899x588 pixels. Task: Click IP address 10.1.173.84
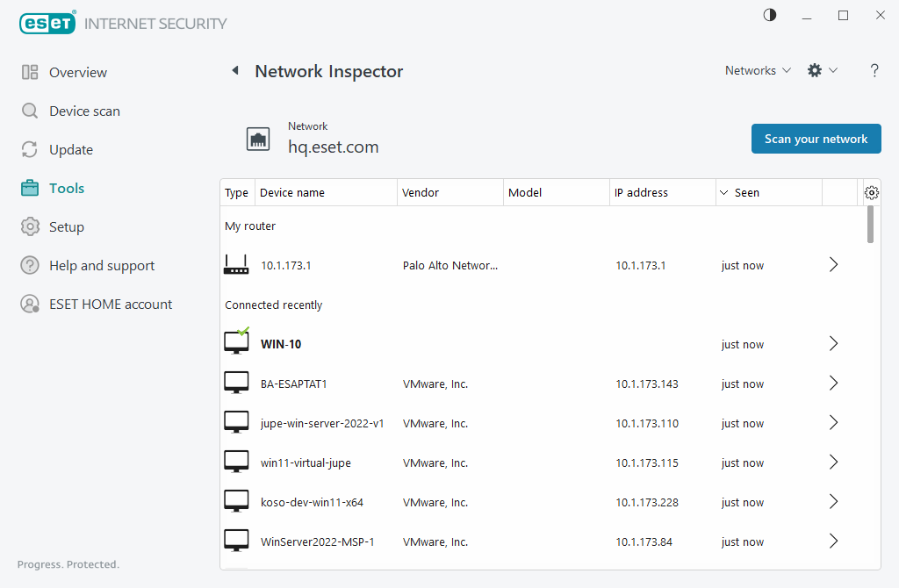644,541
